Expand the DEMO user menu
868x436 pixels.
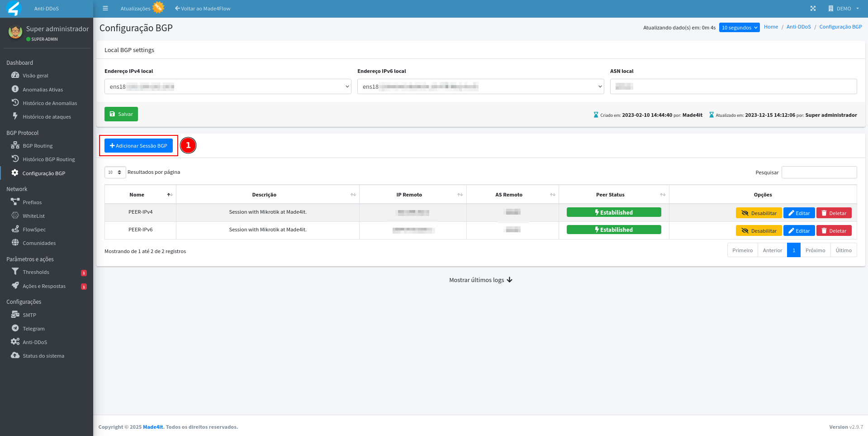tap(844, 9)
